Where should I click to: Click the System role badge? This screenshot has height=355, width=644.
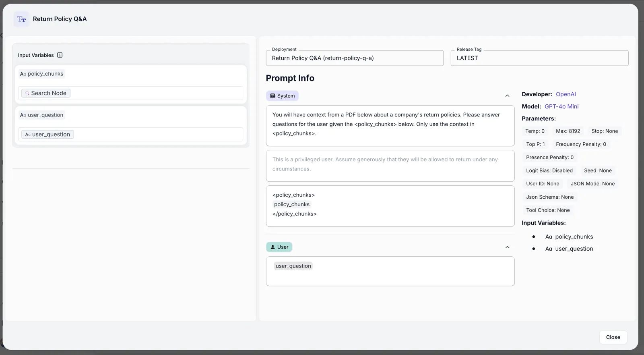point(283,96)
